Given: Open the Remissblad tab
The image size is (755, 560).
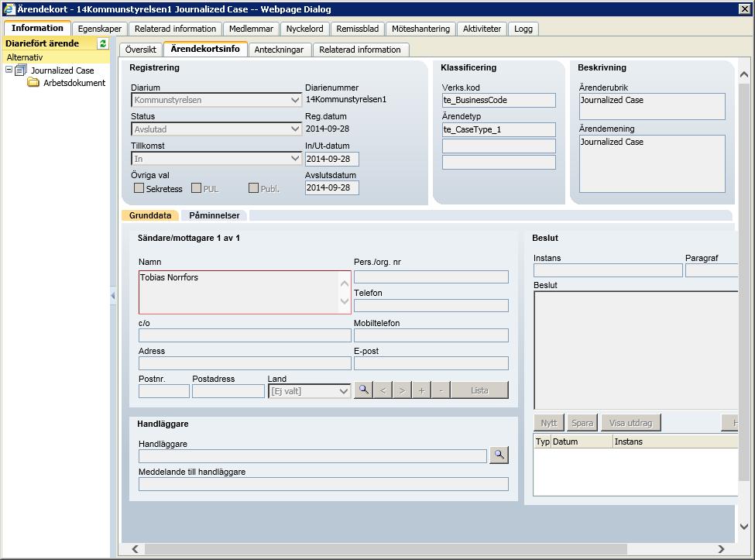Looking at the screenshot, I should pyautogui.click(x=357, y=29).
